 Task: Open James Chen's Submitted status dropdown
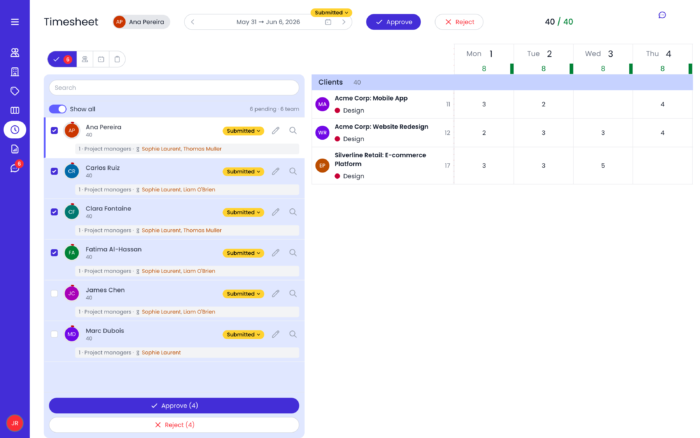pos(243,294)
